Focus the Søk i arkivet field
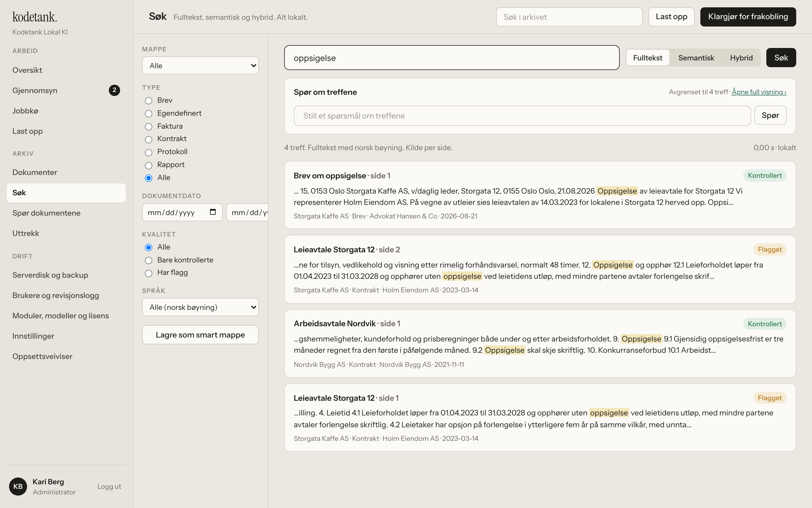 (x=569, y=17)
